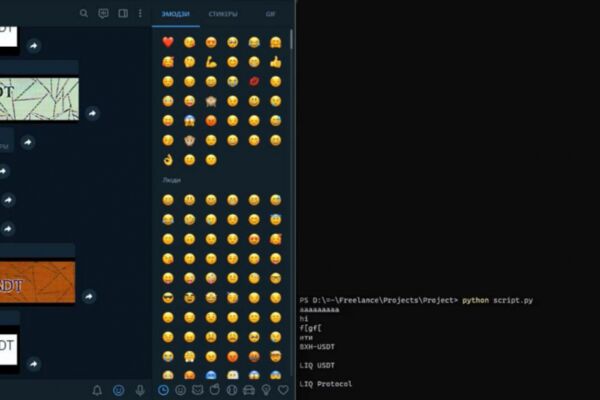Toggle notifications with the bell icon
The image size is (600, 400).
point(97,390)
